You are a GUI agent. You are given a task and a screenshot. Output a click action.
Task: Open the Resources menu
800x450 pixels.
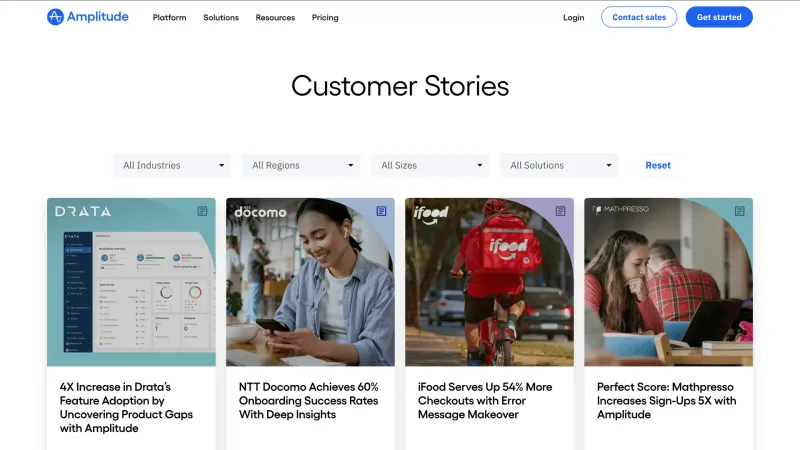(x=275, y=17)
